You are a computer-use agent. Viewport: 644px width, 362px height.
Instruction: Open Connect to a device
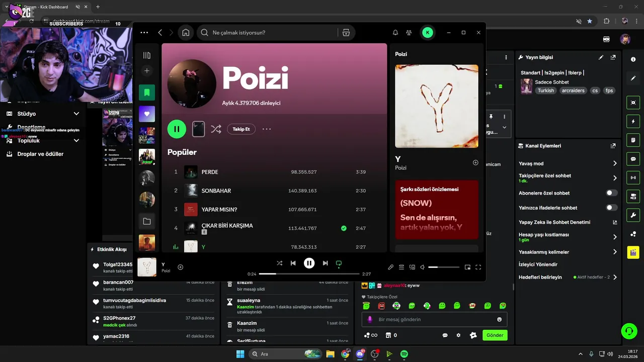tap(412, 267)
